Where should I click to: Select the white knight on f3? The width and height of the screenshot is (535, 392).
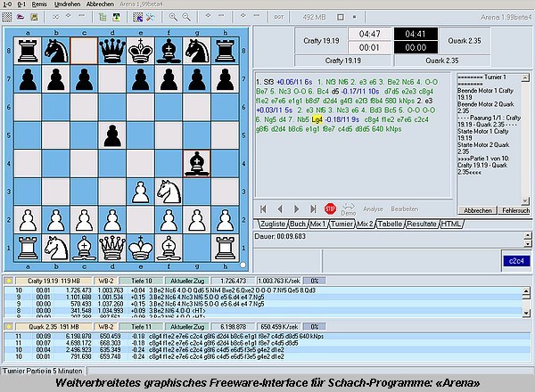coord(169,192)
